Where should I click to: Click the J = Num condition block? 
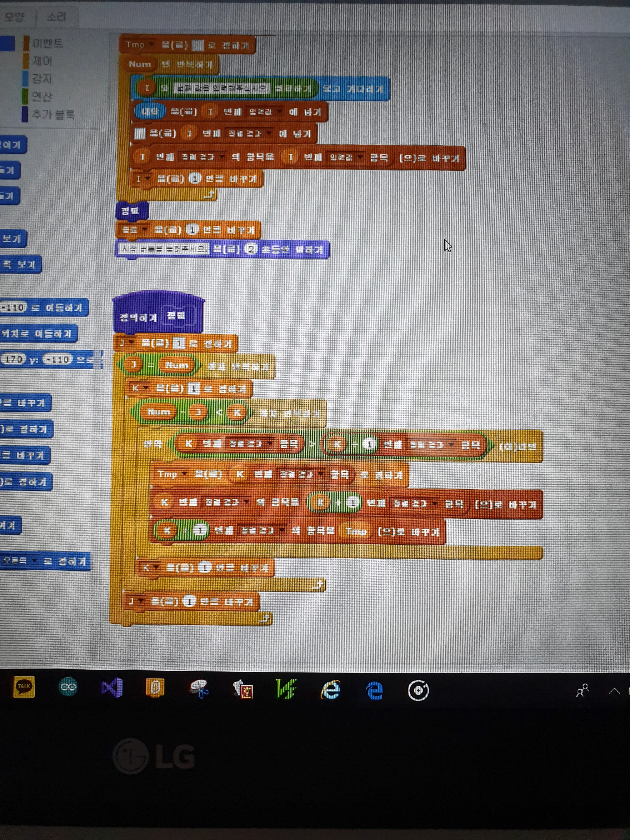coord(160,365)
